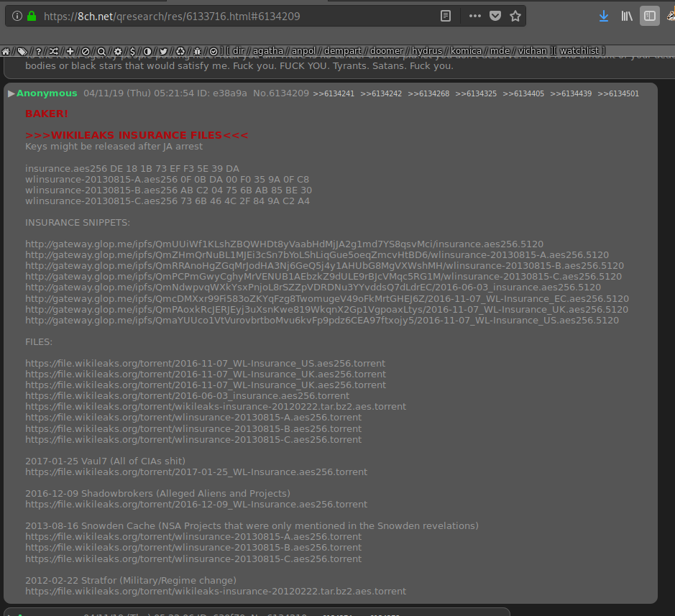Click post number No.6134209
Image resolution: width=675 pixels, height=616 pixels.
point(280,93)
